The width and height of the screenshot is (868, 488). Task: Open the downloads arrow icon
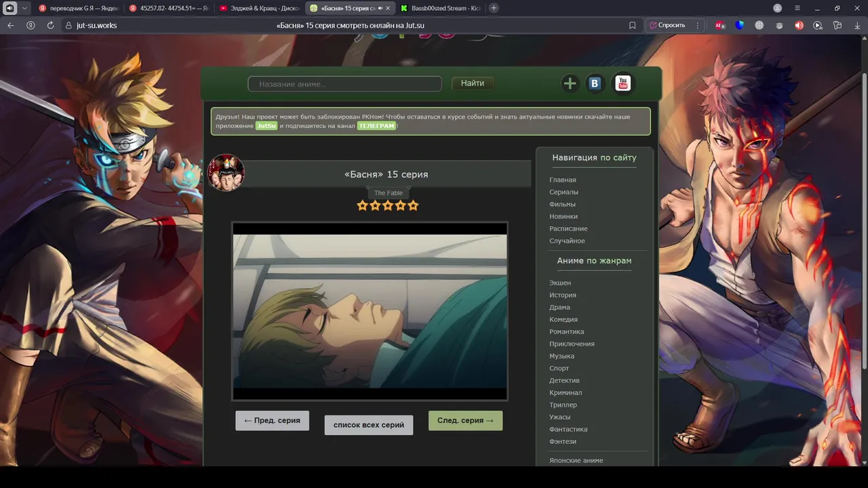857,25
